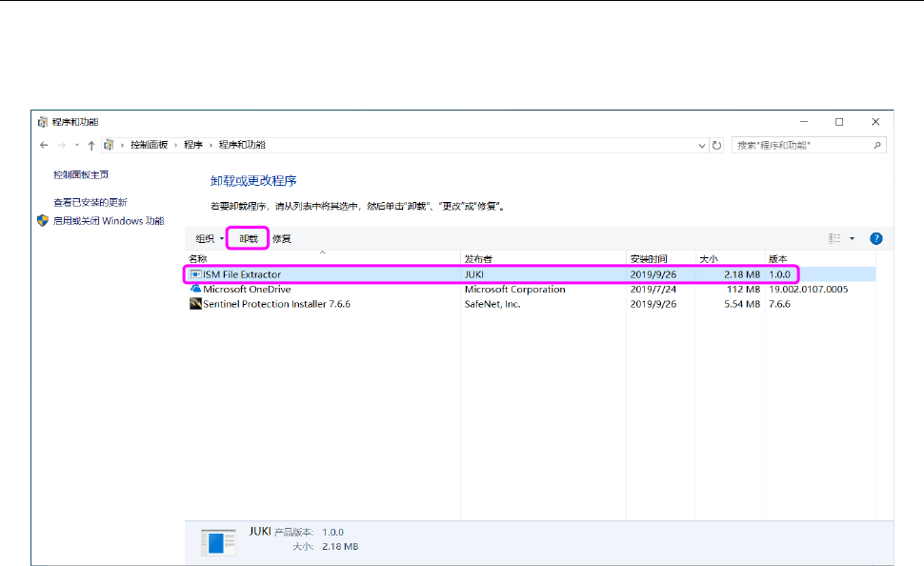Close the 程序和功能 window
This screenshot has height=566, width=924.
click(x=875, y=122)
